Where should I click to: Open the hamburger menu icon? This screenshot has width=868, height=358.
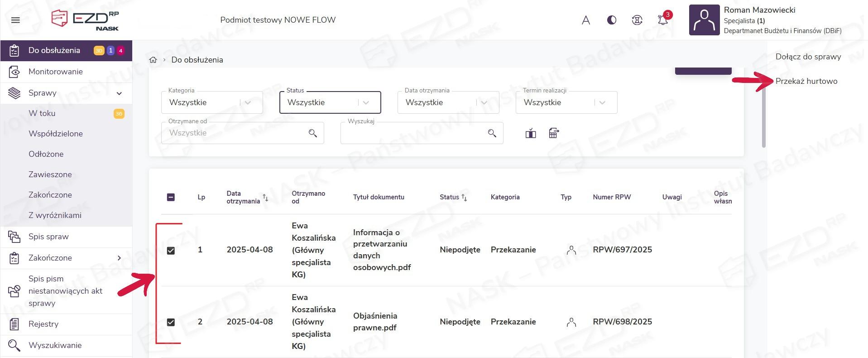tap(15, 20)
